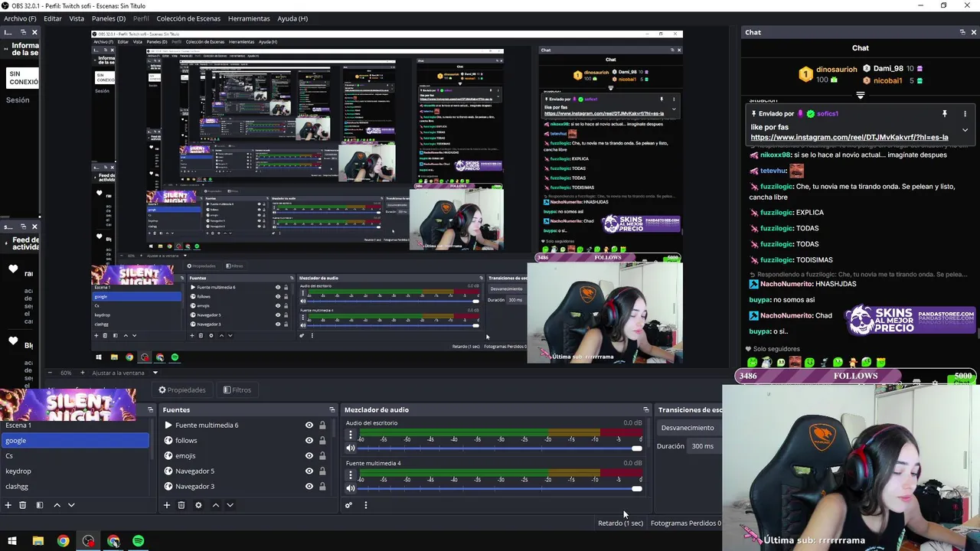Undock the Fuentes panel
This screenshot has height=551, width=980.
click(332, 409)
